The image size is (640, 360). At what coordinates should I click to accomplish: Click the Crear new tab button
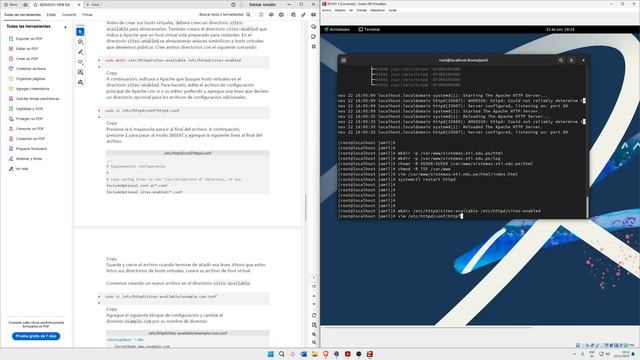click(93, 4)
